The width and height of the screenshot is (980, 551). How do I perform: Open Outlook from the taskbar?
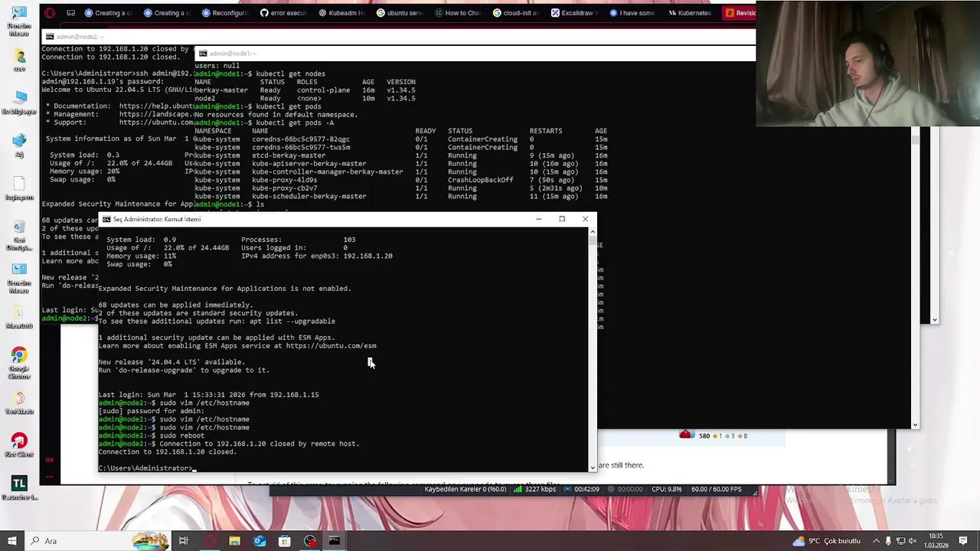[x=260, y=541]
